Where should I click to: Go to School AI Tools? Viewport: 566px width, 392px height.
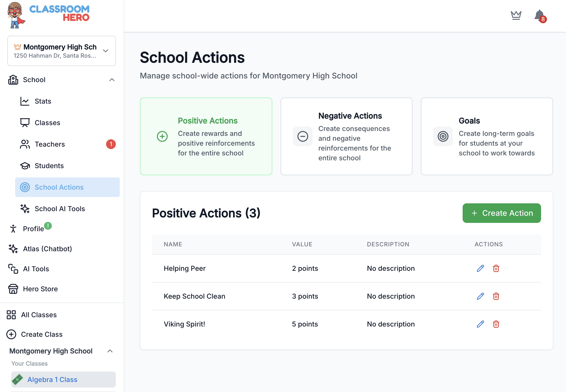(x=60, y=209)
